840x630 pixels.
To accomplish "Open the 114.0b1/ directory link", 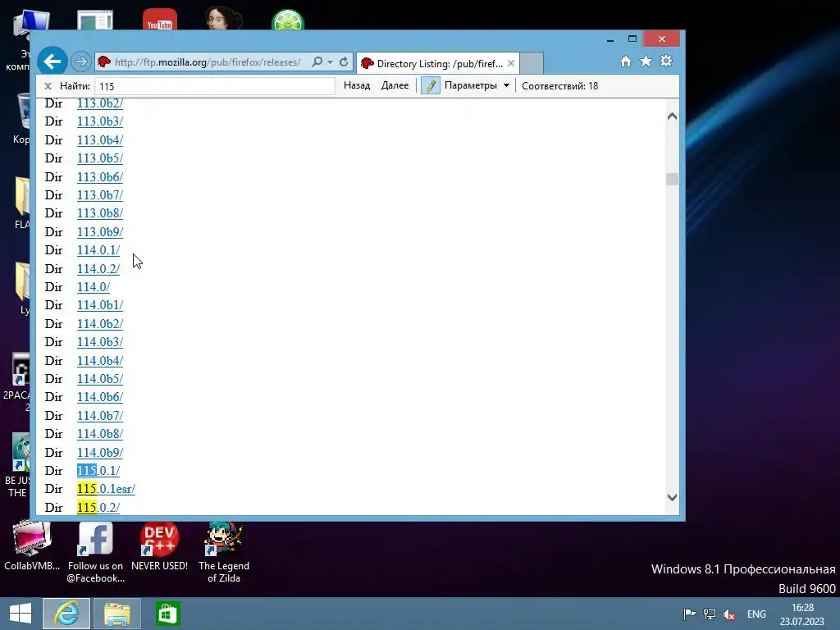I will click(99, 305).
